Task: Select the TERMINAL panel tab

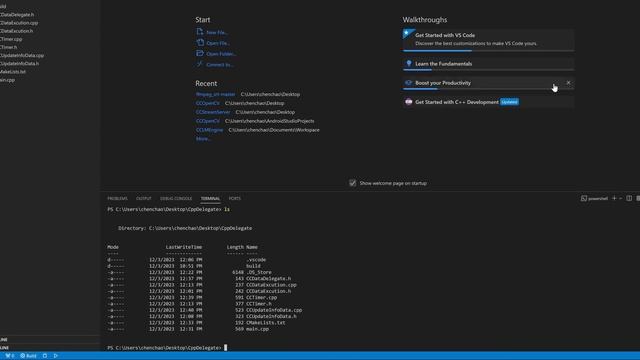Action: 210,198
